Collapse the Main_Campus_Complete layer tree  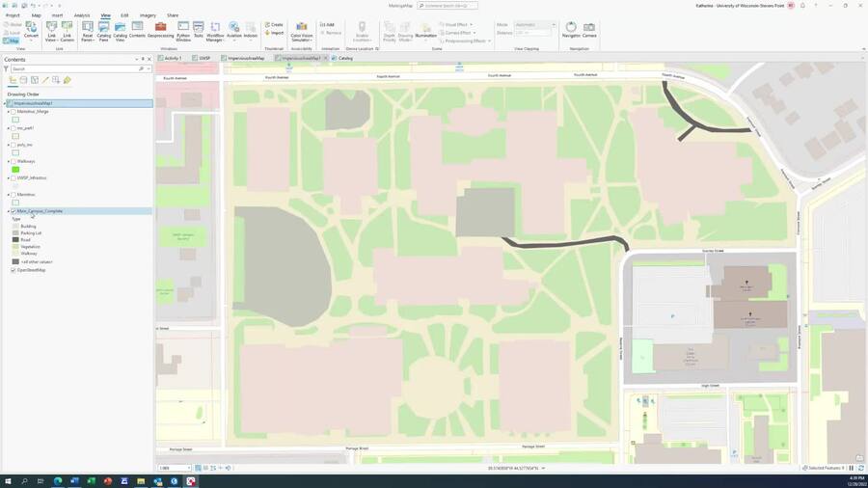click(8, 211)
